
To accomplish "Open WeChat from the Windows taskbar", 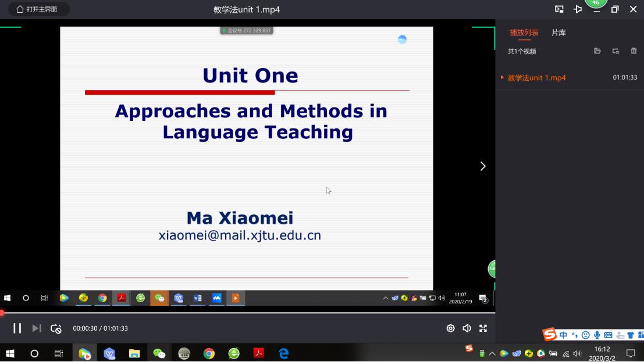I will click(159, 353).
